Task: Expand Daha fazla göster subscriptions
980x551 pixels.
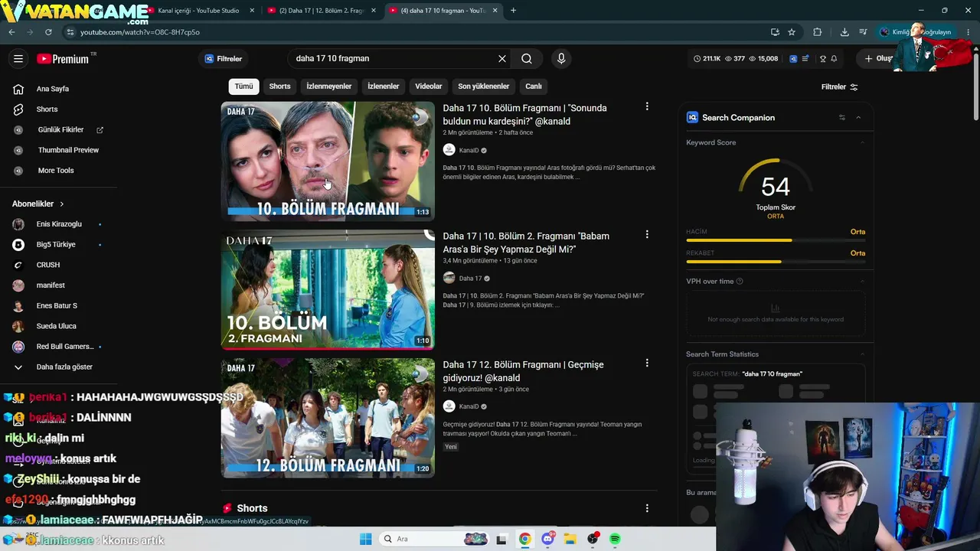Action: pyautogui.click(x=64, y=367)
